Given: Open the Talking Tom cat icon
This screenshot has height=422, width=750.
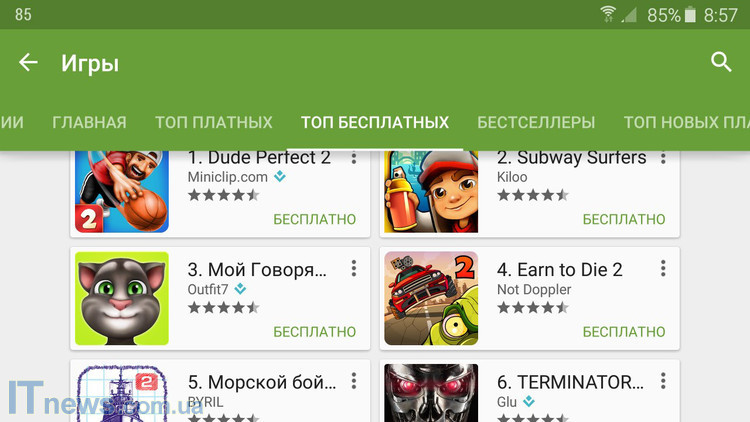Looking at the screenshot, I should [122, 299].
